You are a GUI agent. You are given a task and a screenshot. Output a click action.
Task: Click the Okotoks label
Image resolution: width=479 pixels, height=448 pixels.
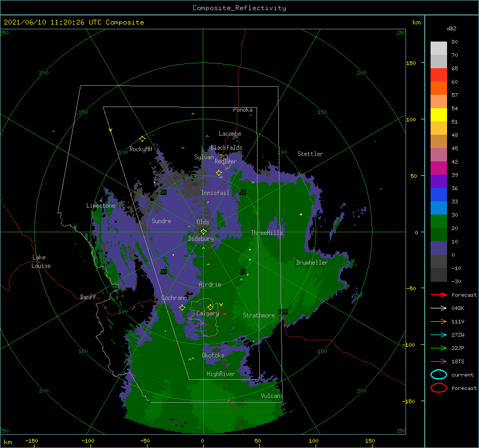[x=213, y=355]
